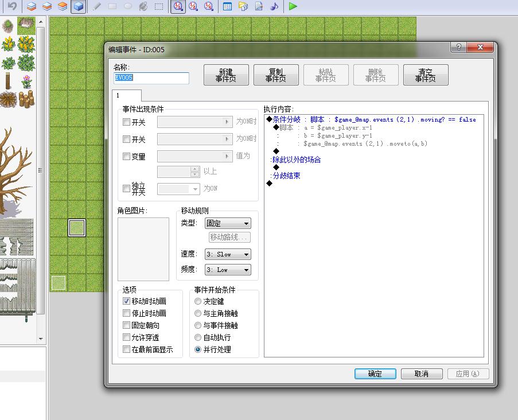This screenshot has height=420, width=518.
Task: Click 清空事件页 clear event page button
Action: point(426,75)
